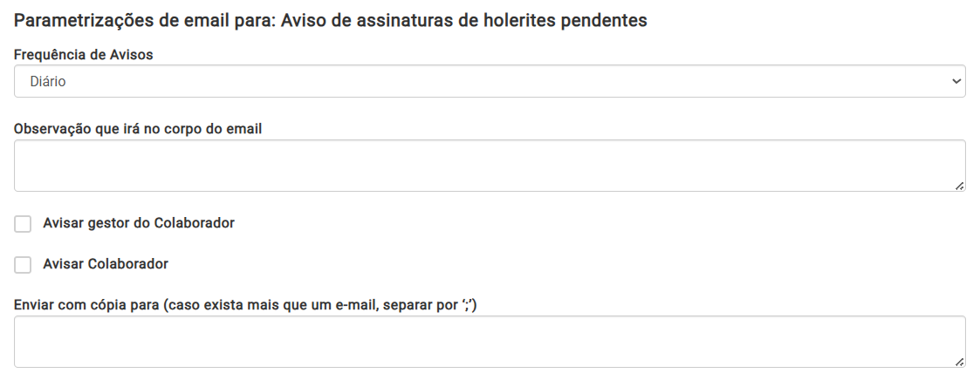Click into the Observação email body textarea
Image resolution: width=980 pixels, height=380 pixels.
click(489, 166)
